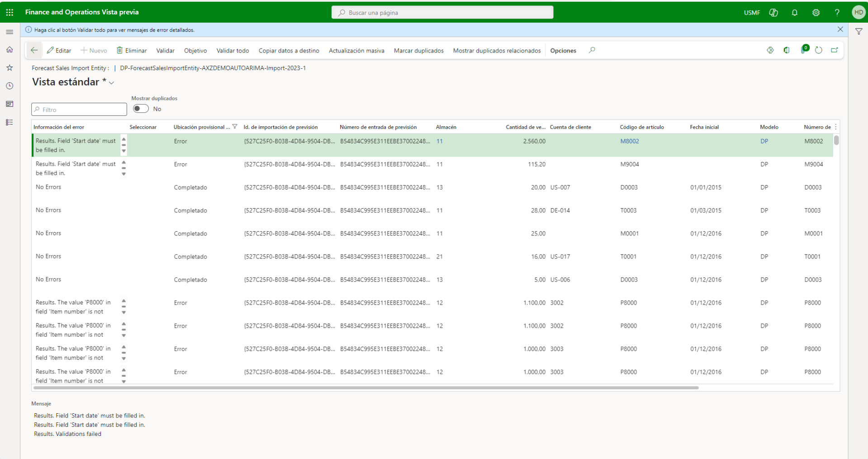Expand the left navigation pane hamburger
868x459 pixels.
[x=9, y=32]
